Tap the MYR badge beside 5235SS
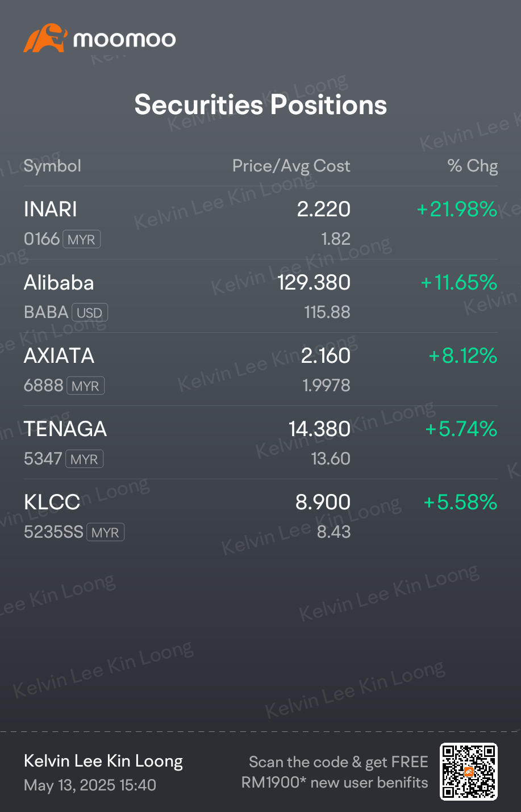This screenshot has width=521, height=812. (x=105, y=533)
